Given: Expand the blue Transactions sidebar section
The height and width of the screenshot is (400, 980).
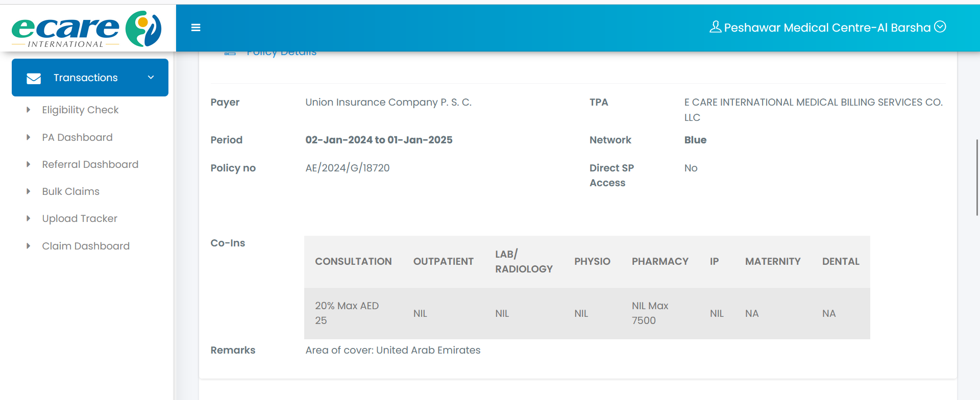Looking at the screenshot, I should point(86,78).
